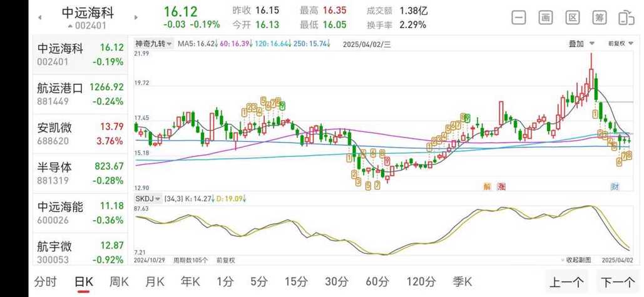This screenshot has height=297, width=644.
Task: Go to next stock with right arrow
Action: 135,18
